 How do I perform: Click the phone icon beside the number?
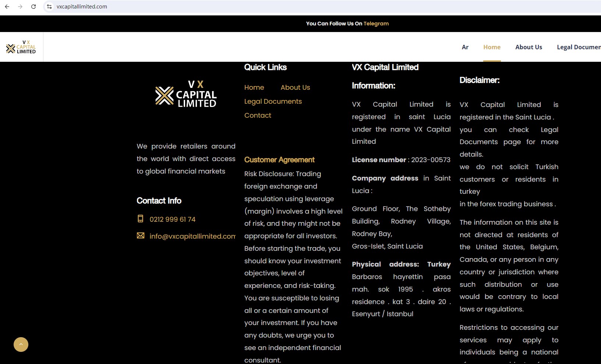pos(140,219)
